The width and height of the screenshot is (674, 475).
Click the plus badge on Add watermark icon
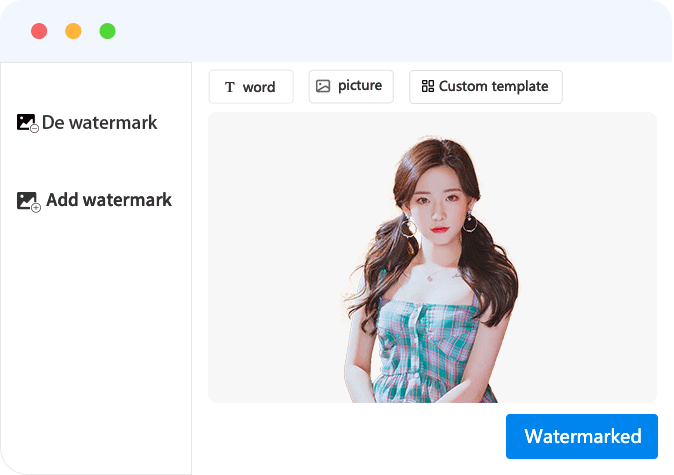click(x=36, y=208)
